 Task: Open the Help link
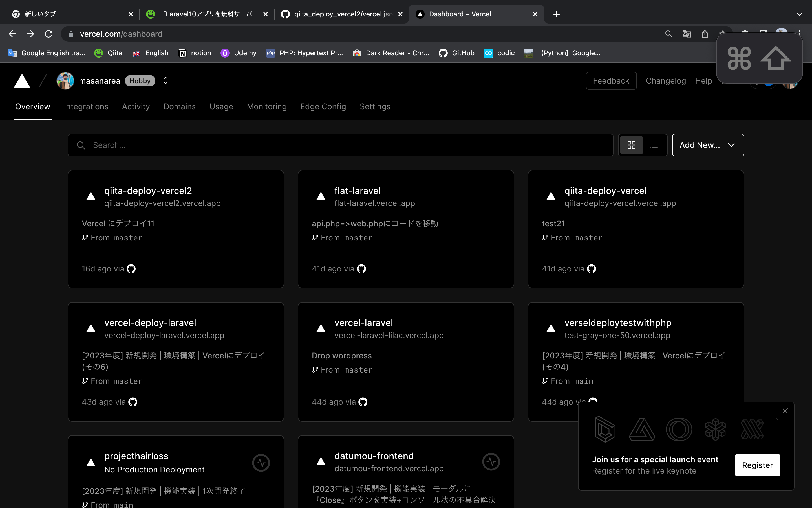pos(703,81)
